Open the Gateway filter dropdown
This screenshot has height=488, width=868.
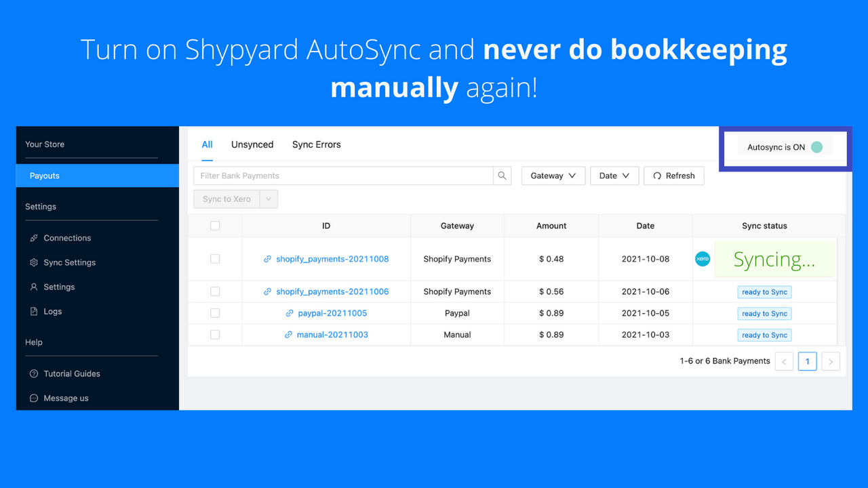(x=553, y=176)
